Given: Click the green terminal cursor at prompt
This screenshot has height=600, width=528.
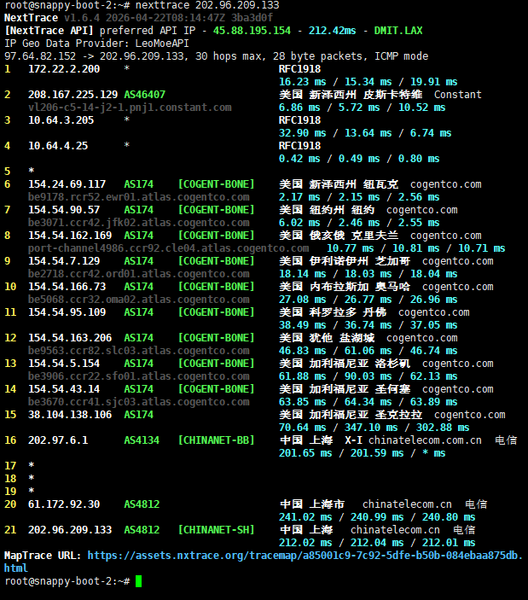Looking at the screenshot, I should [139, 581].
